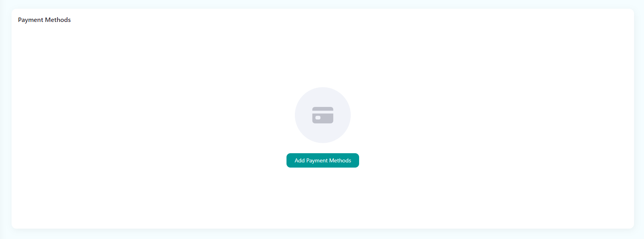Select the word "Methods" in the panel title

58,20
